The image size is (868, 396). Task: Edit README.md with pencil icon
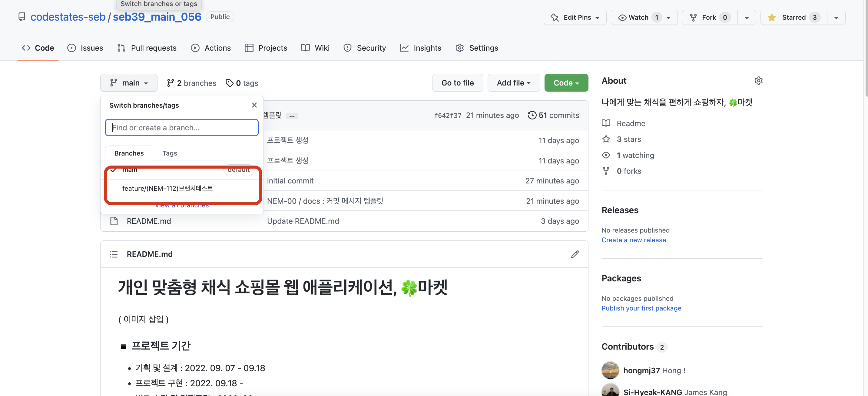575,254
